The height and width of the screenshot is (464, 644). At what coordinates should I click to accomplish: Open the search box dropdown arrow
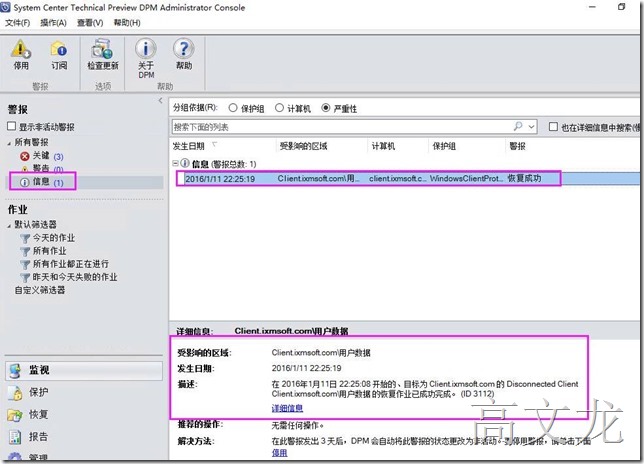coord(531,127)
